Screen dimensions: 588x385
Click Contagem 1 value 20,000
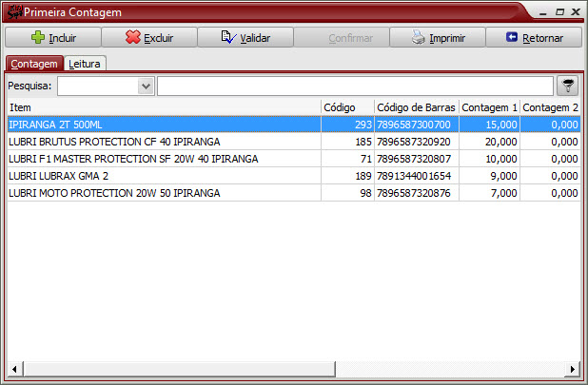[489, 142]
